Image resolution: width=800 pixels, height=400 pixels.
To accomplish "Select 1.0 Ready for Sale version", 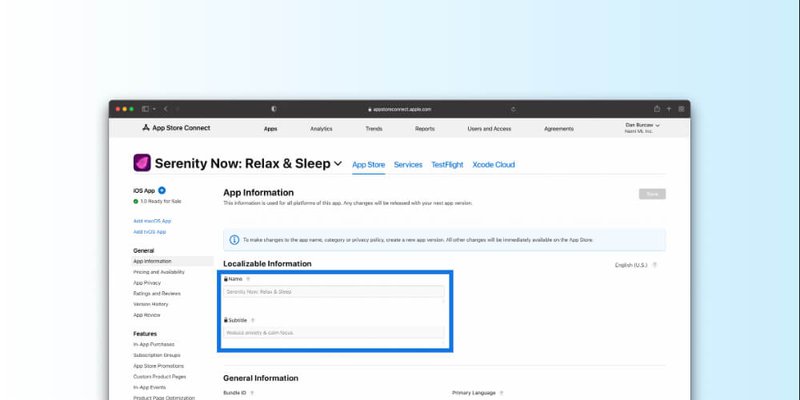I will point(157,202).
